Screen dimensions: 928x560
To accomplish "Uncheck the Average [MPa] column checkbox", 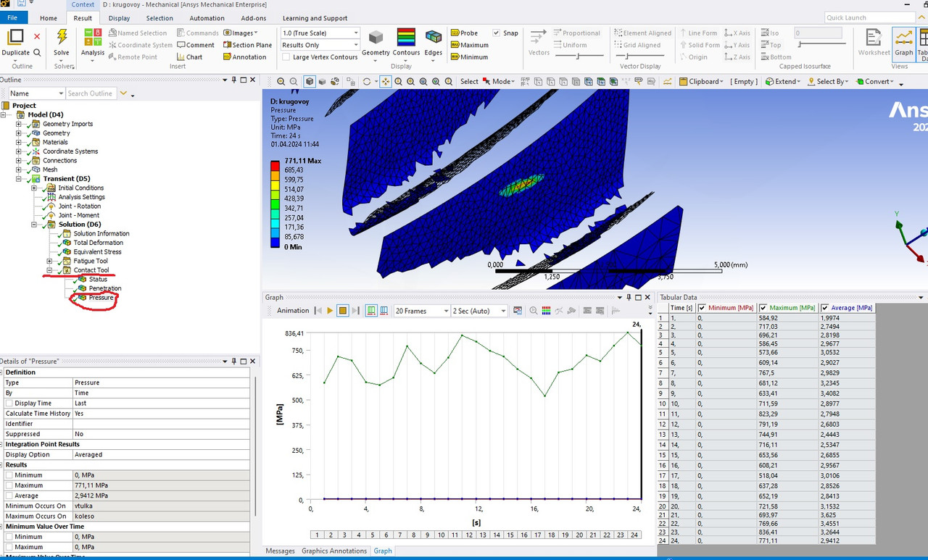I will (825, 308).
